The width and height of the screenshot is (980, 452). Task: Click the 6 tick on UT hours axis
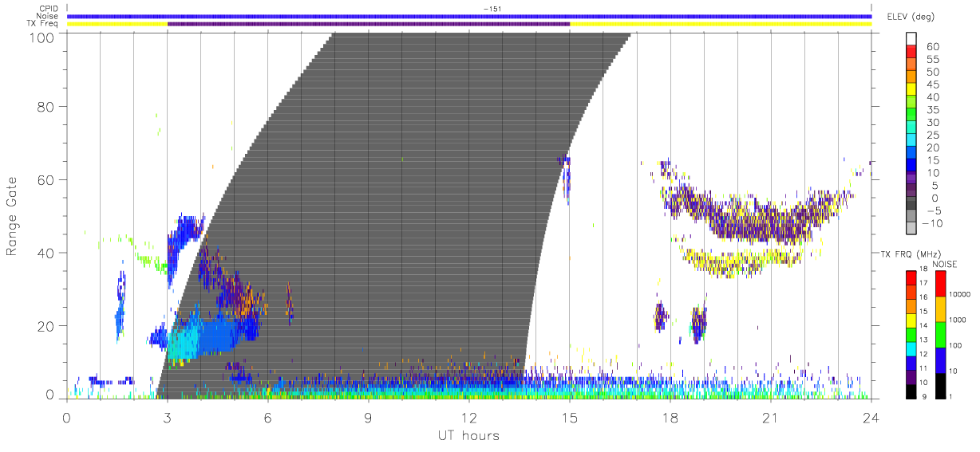click(268, 419)
